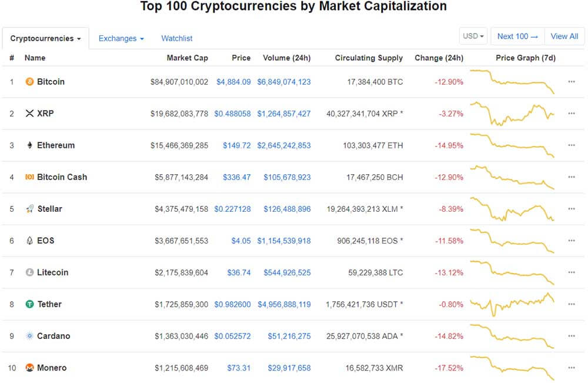Open the three-dot menu for Cardano

pos(571,336)
